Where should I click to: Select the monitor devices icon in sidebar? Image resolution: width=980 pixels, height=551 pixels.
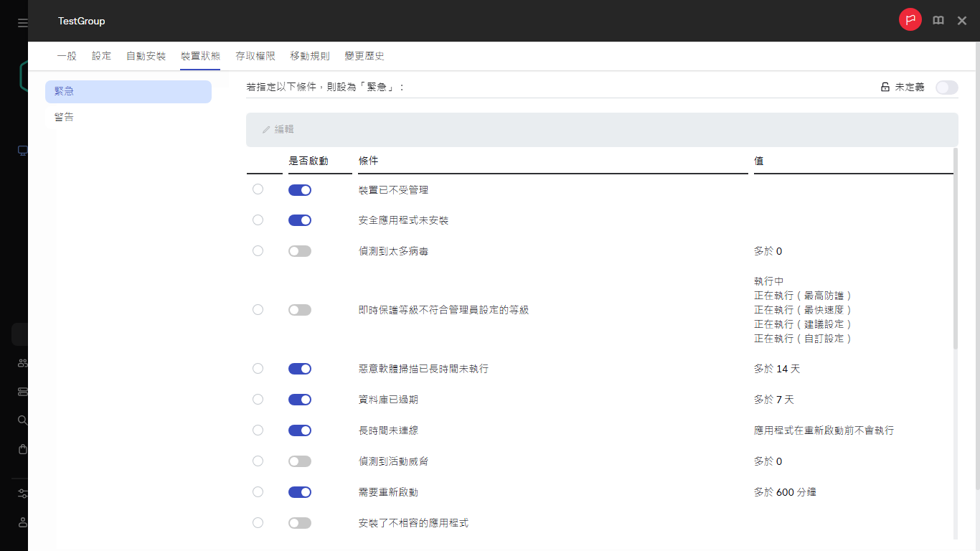point(22,151)
